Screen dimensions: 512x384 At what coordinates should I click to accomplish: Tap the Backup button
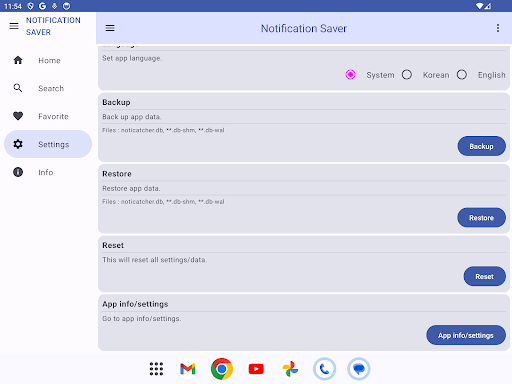tap(481, 146)
